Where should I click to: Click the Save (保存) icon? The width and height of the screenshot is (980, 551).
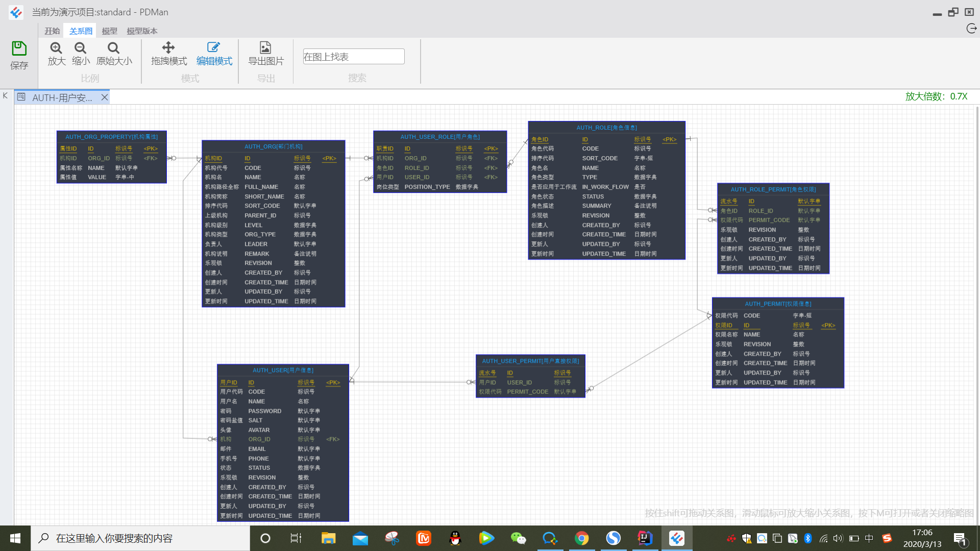pos(19,48)
